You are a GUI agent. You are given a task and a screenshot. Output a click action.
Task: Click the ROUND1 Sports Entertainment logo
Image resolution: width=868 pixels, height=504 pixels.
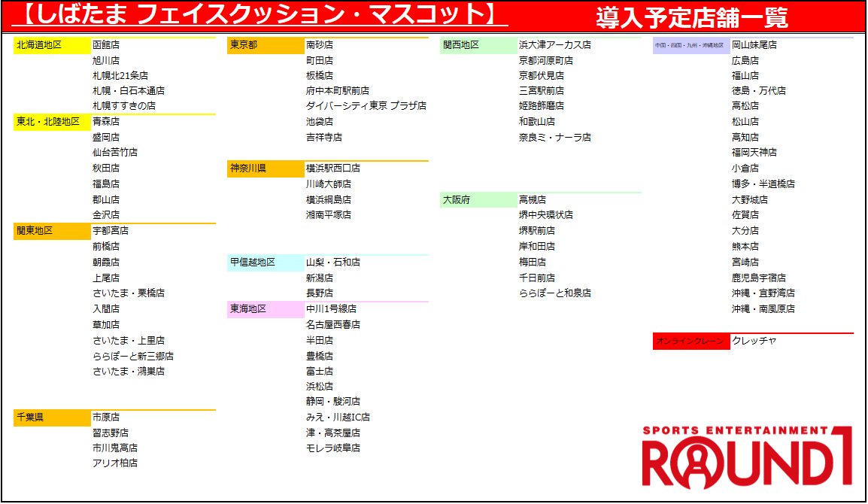(747, 457)
